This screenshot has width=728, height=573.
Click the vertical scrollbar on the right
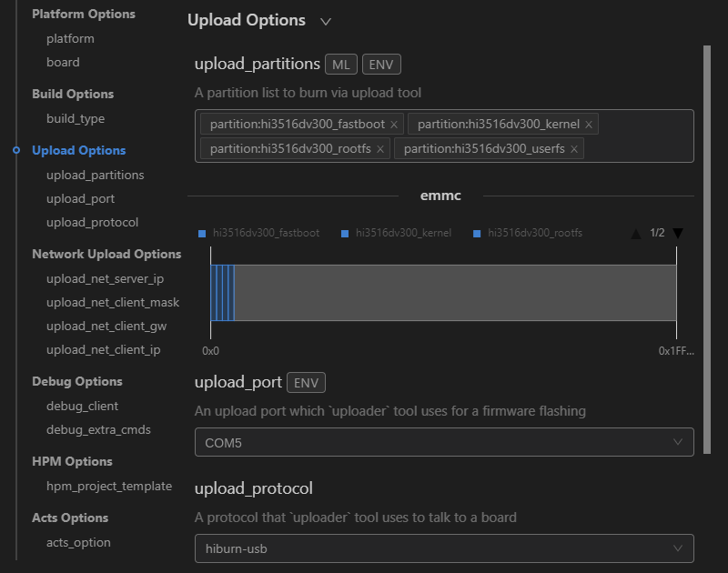[x=707, y=249]
